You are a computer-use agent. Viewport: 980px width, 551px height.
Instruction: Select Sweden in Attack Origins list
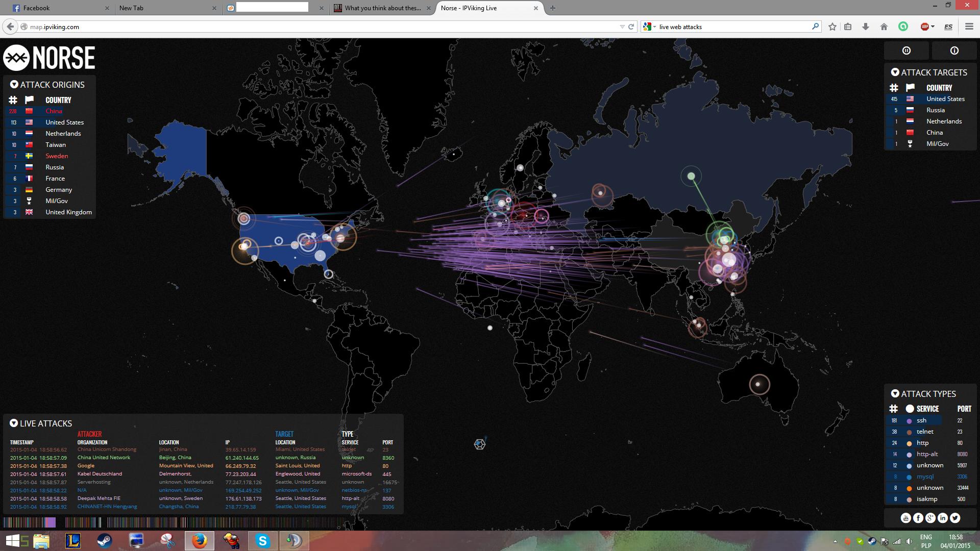[x=50, y=156]
